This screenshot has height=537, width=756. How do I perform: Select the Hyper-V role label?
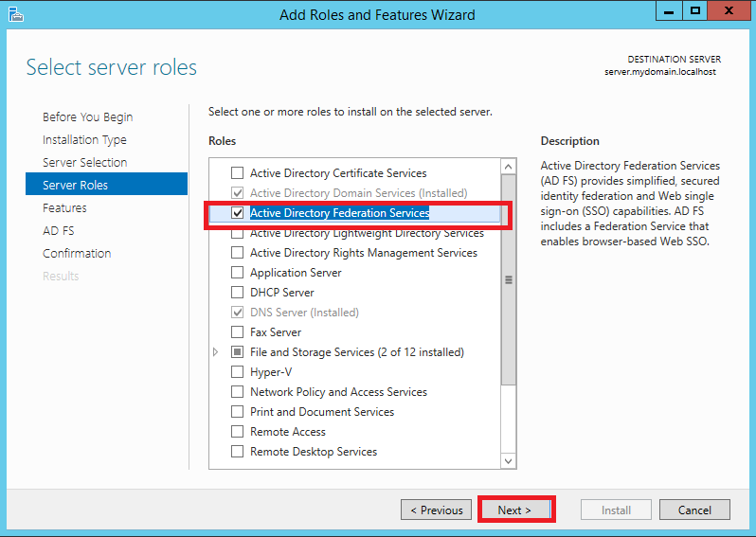coord(271,372)
